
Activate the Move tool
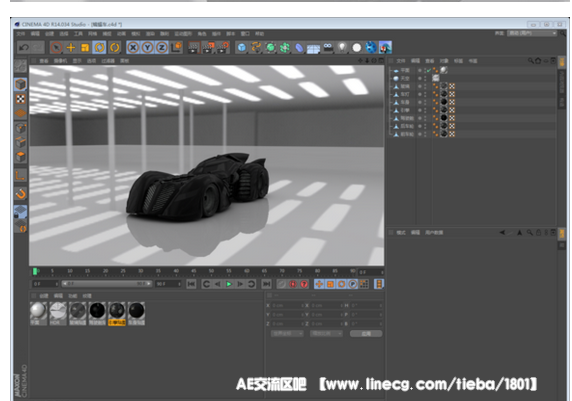click(x=71, y=48)
